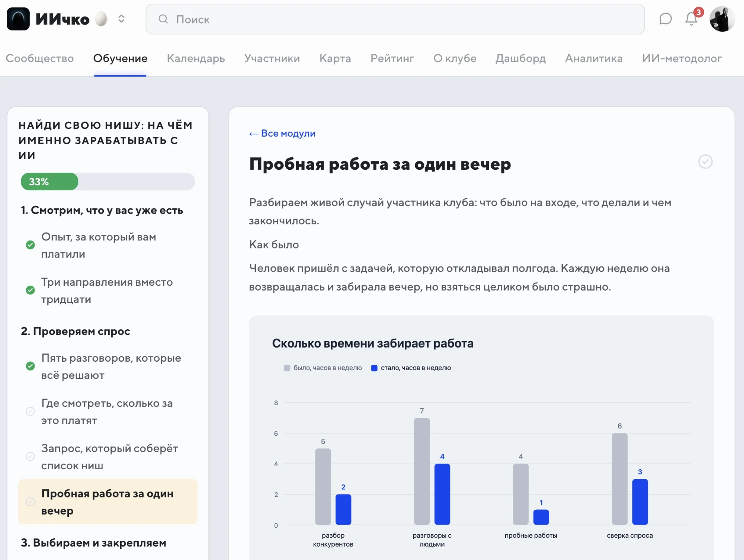
Task: Go back via Все модули link
Action: 282,133
